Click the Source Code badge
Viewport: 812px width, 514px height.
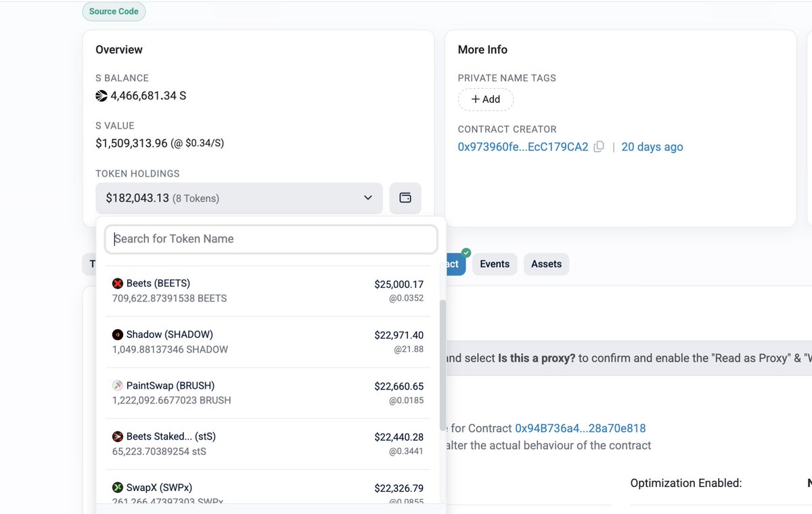pos(114,12)
